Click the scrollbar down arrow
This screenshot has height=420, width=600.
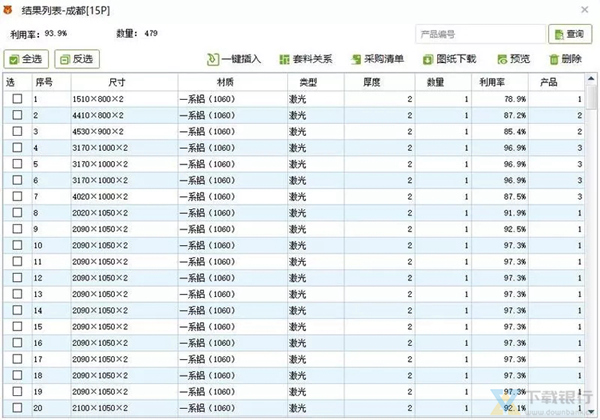[591, 412]
